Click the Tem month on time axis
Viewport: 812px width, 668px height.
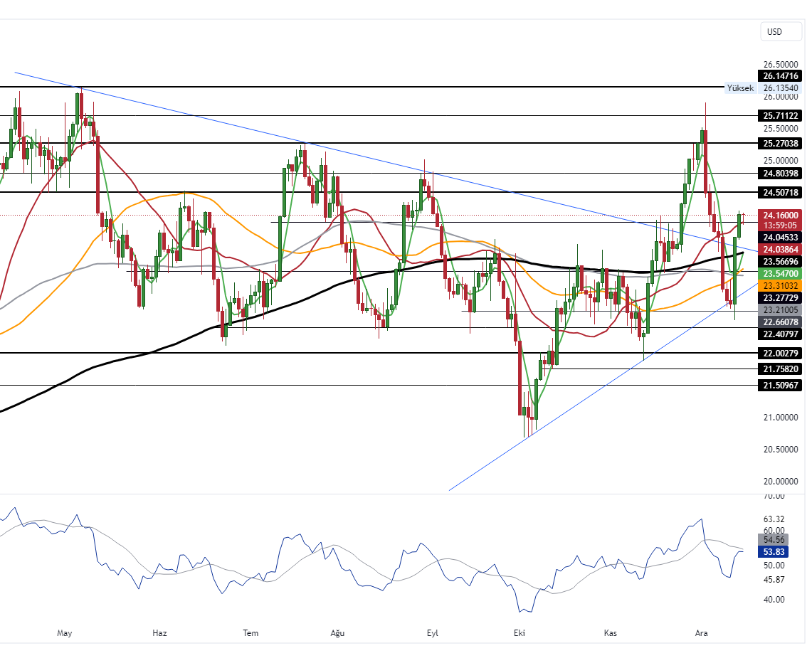250,632
